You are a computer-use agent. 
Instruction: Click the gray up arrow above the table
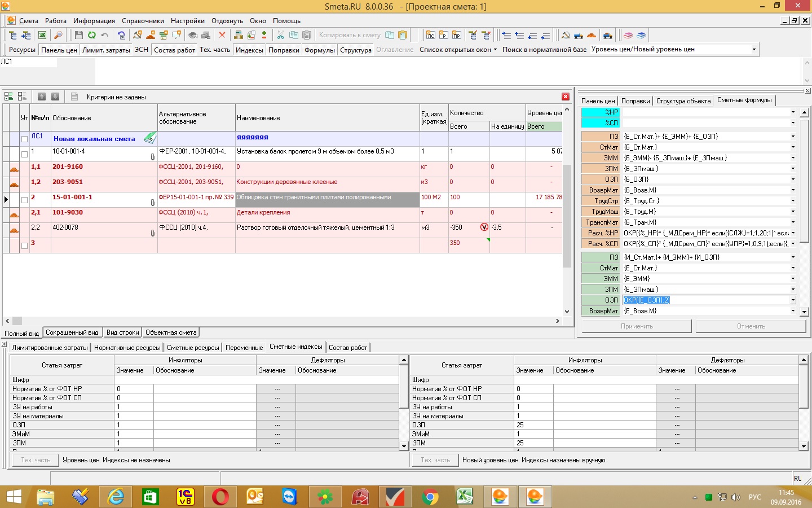click(x=42, y=97)
